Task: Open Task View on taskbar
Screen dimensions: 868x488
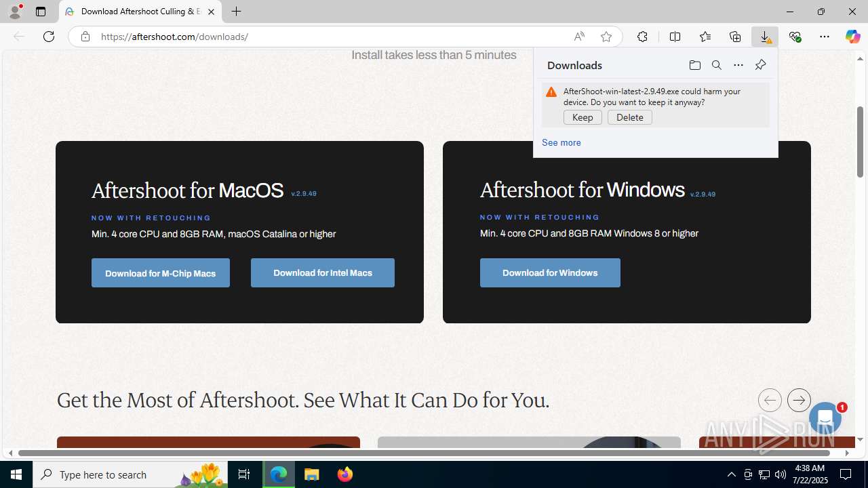Action: [244, 474]
